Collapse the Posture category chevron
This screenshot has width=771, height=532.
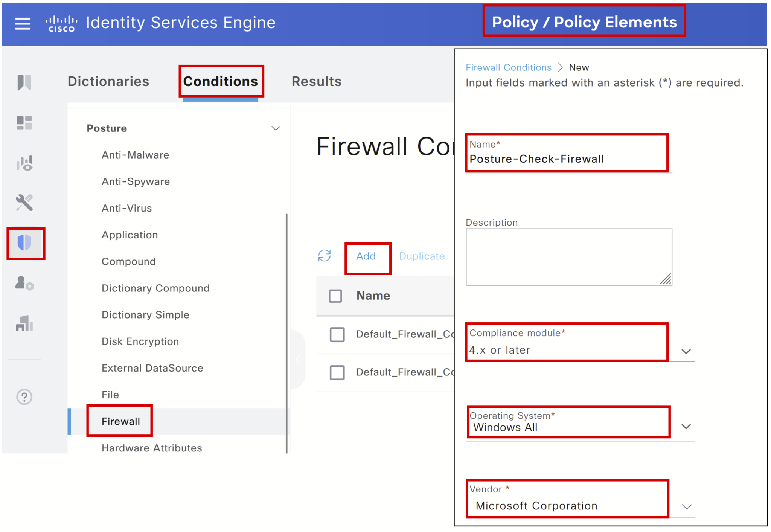pos(275,128)
